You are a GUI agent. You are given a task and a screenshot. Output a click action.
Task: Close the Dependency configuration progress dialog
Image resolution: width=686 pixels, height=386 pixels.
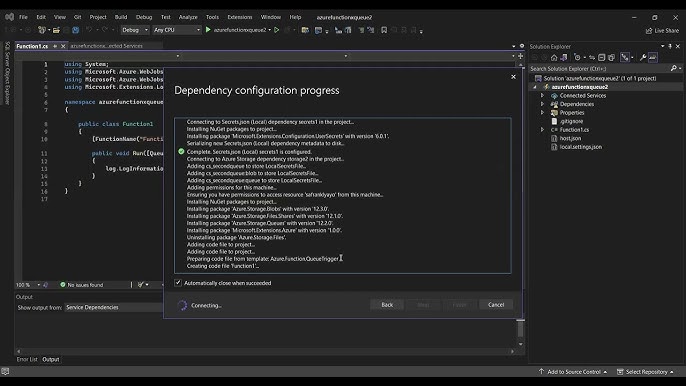pyautogui.click(x=513, y=77)
